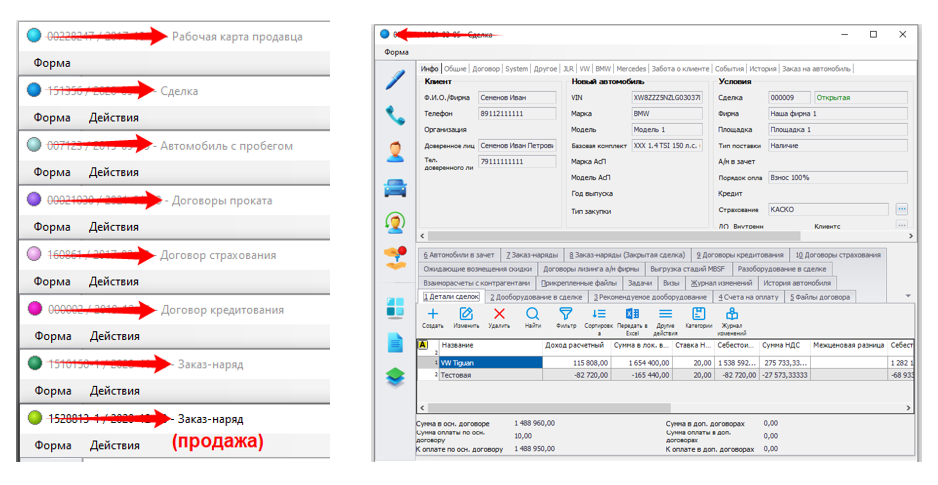Click ellipsis button next to Страхование field
The width and height of the screenshot is (938, 485).
901,209
